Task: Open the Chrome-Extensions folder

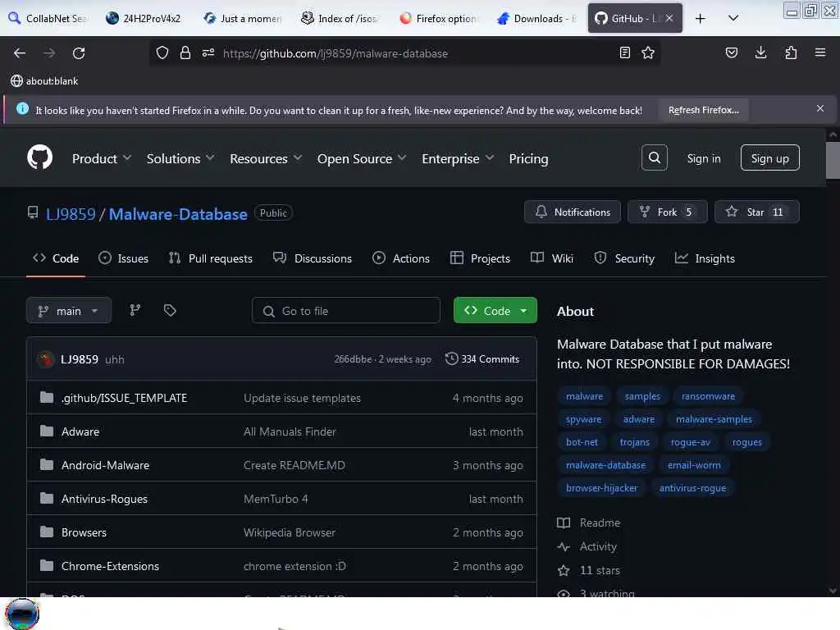Action: [x=110, y=566]
